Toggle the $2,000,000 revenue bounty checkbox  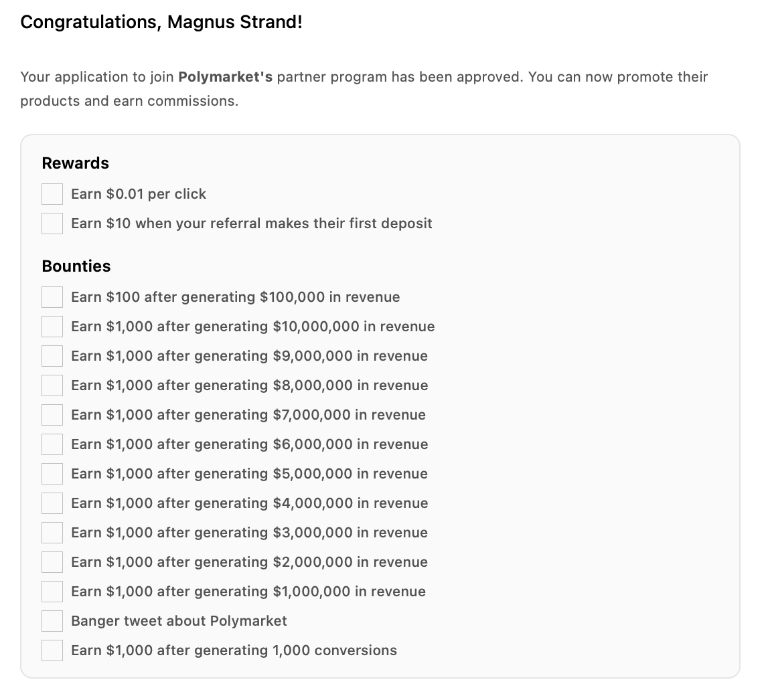pos(52,562)
